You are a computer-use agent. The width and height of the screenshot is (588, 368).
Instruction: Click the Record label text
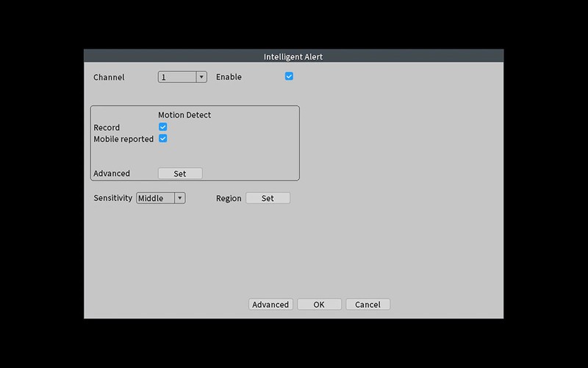(x=107, y=128)
